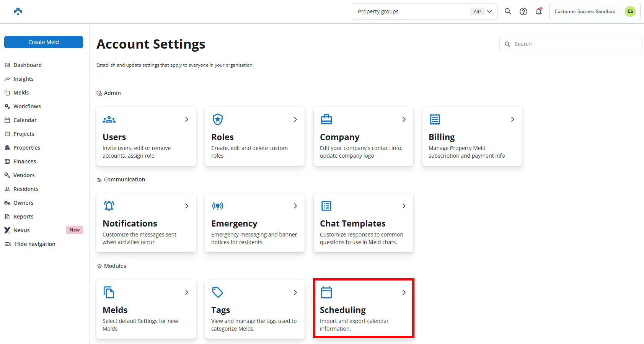This screenshot has width=644, height=344.
Task: Open Workflows in the sidebar
Action: tap(27, 106)
